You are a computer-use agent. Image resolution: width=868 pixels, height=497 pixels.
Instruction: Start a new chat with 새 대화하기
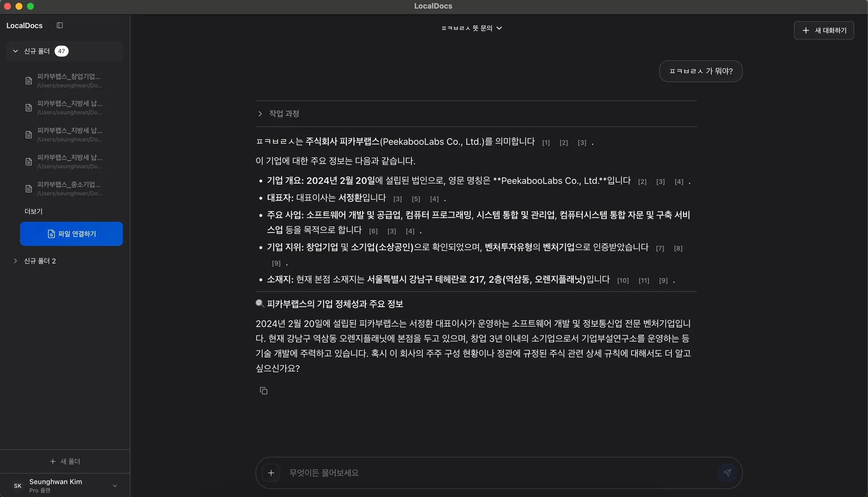824,30
